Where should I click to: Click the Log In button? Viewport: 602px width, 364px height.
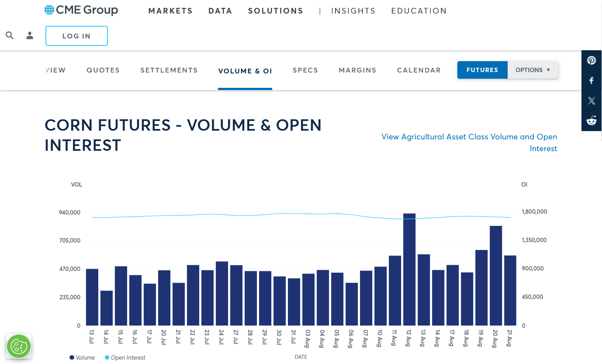coord(76,36)
